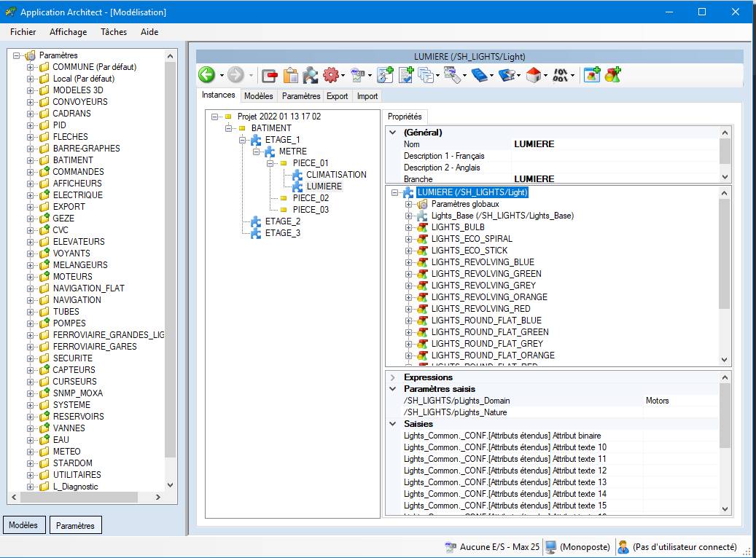Click the model list scrollbar down arrow
This screenshot has height=558, width=756.
724,359
